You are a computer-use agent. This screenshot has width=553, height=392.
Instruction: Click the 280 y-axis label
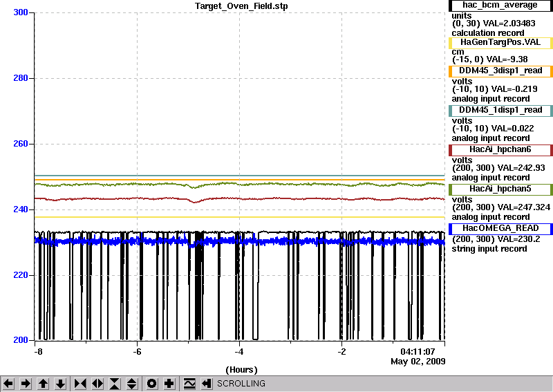click(x=21, y=78)
